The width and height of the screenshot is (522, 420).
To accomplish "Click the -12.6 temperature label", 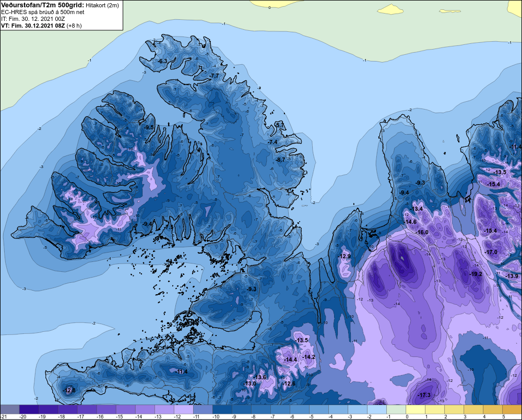I will [x=289, y=383].
